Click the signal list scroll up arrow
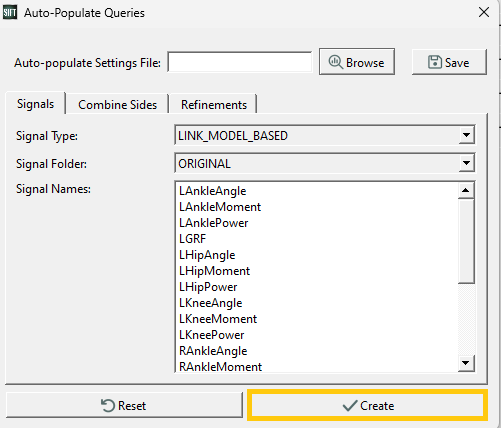The width and height of the screenshot is (501, 428). click(466, 190)
